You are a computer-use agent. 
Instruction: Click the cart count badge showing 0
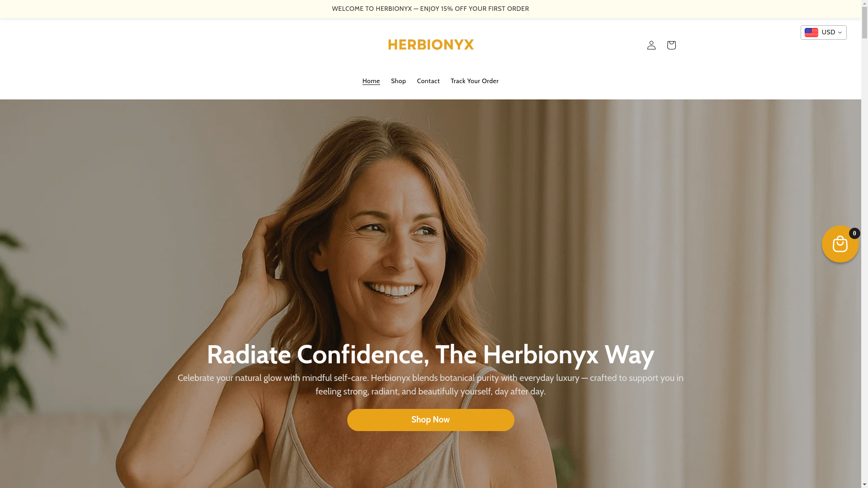pyautogui.click(x=854, y=233)
